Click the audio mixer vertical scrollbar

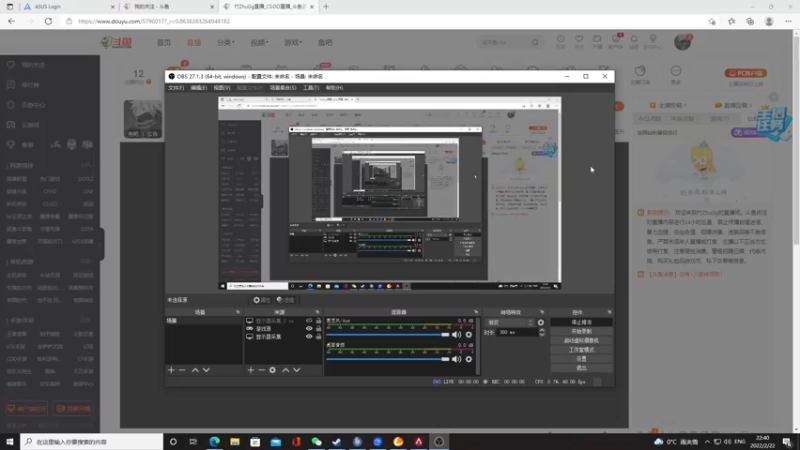478,346
